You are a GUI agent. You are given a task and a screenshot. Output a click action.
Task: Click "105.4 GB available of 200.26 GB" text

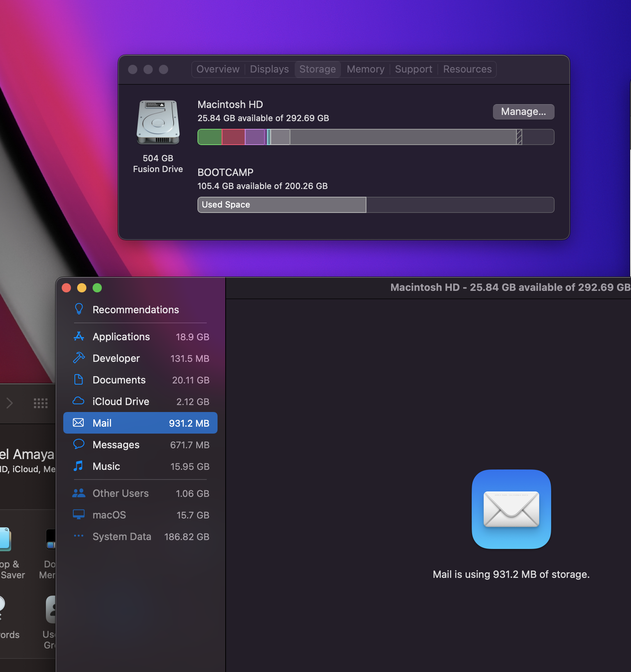point(263,186)
